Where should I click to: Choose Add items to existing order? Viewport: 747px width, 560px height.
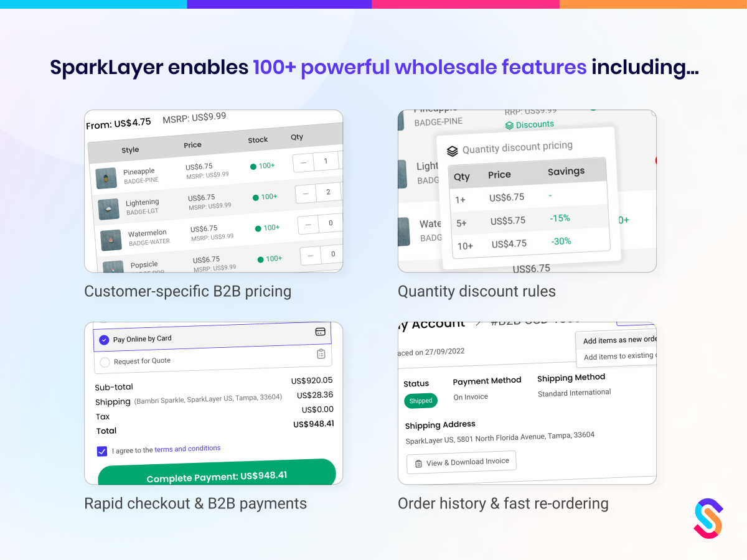pyautogui.click(x=619, y=356)
